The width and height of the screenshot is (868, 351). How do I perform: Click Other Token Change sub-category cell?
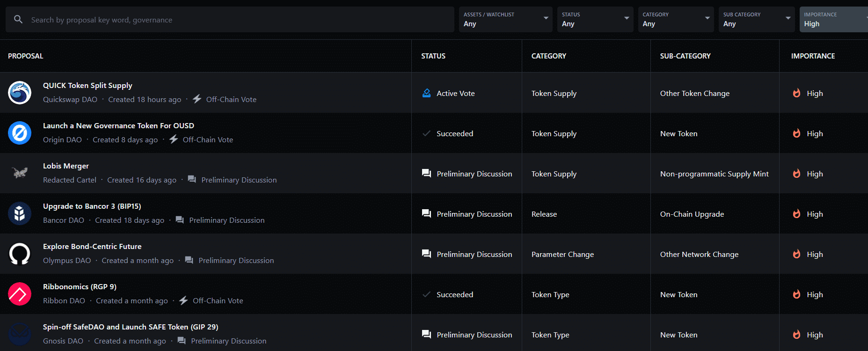pos(695,94)
